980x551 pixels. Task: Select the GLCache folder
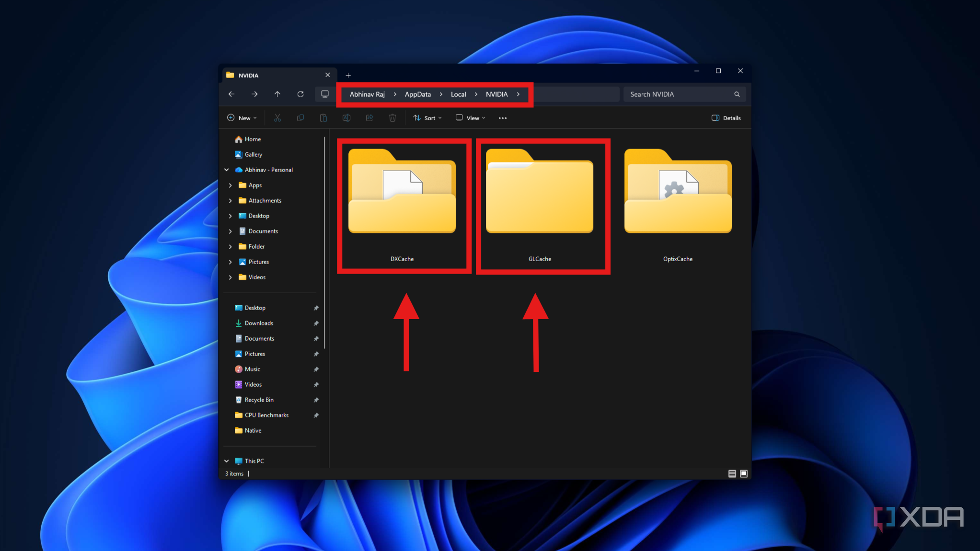click(540, 206)
